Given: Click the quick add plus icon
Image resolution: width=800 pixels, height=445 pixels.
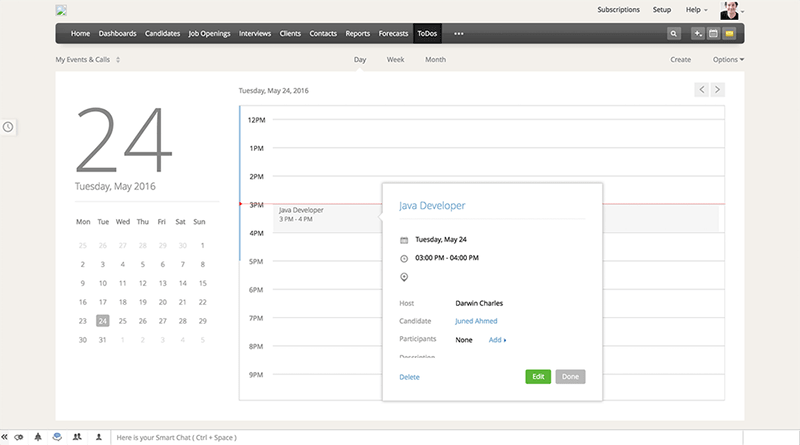Looking at the screenshot, I should pos(698,33).
